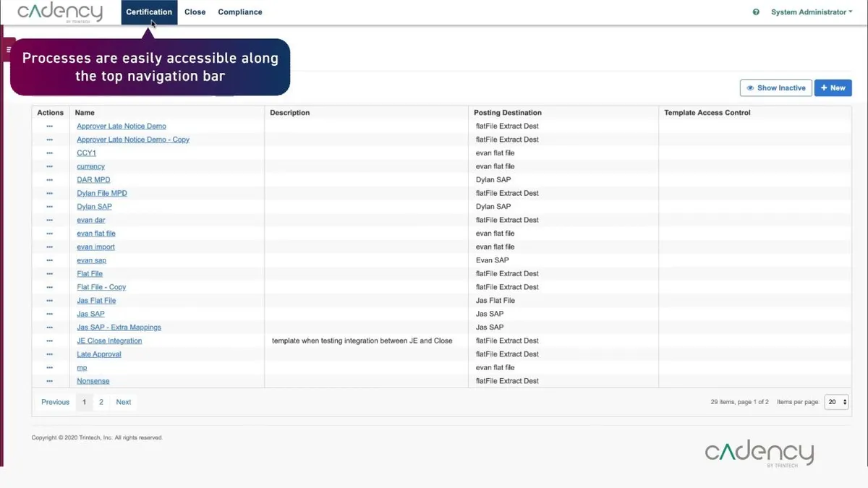Open actions ellipsis for JE Close Integration
This screenshot has width=868, height=488.
50,341
